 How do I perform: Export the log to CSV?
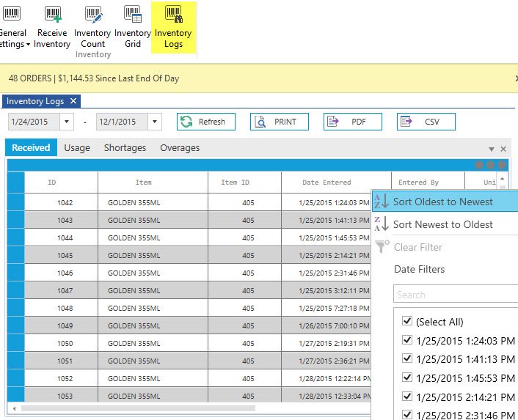tap(426, 122)
